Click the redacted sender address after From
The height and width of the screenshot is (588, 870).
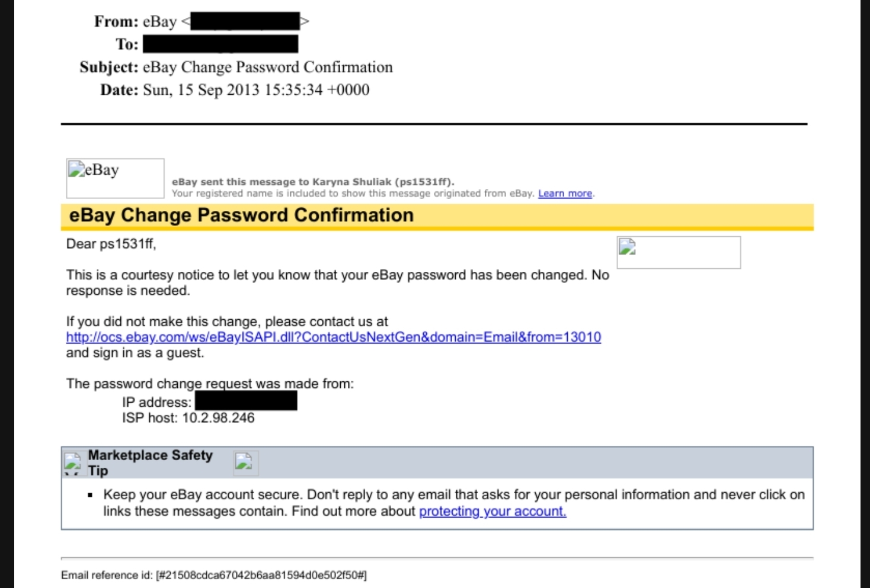coord(245,22)
